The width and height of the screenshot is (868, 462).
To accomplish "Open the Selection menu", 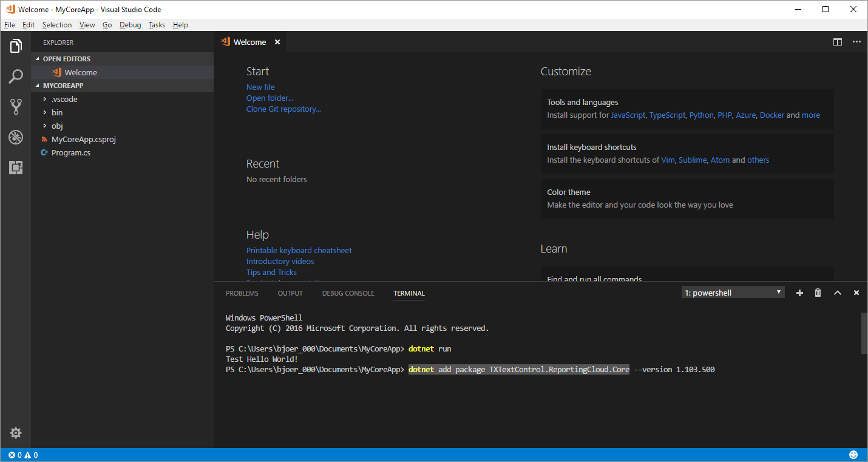I will [x=57, y=25].
